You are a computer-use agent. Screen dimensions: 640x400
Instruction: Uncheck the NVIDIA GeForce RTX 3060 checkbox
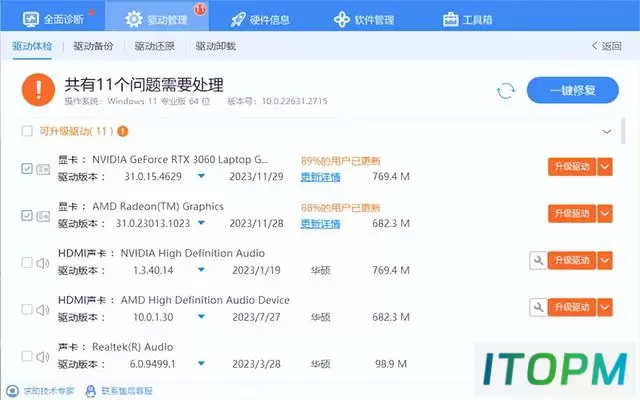click(27, 168)
